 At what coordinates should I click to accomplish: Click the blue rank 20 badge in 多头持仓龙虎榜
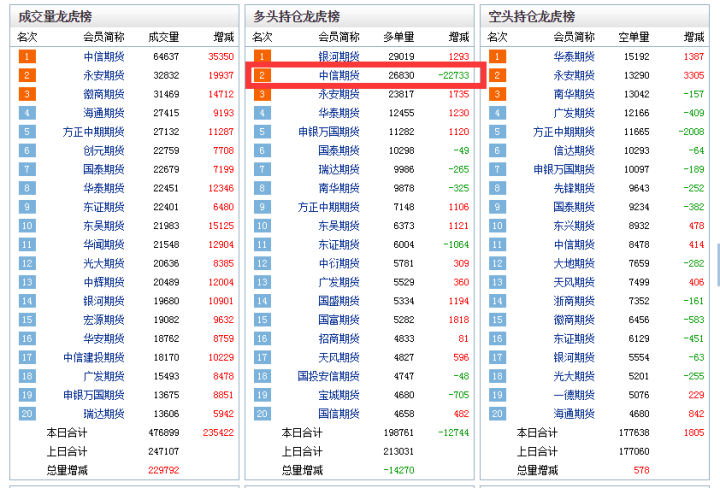tap(262, 414)
